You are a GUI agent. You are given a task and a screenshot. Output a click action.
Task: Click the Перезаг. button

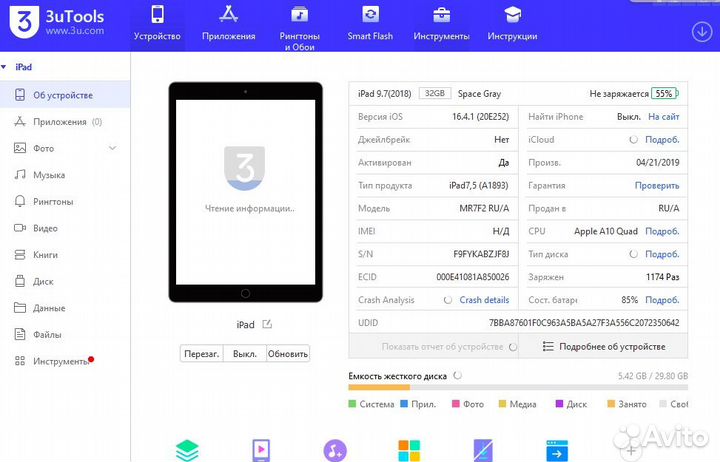202,354
